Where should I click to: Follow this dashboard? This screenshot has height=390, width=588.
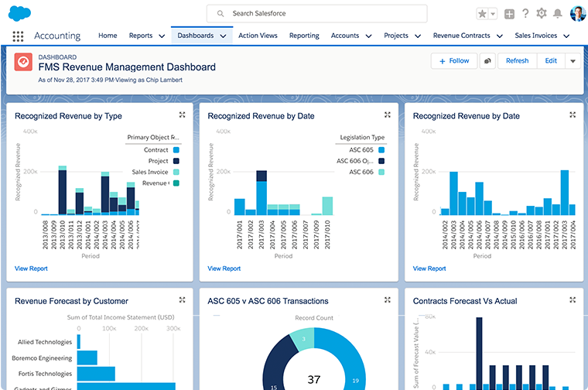(454, 61)
